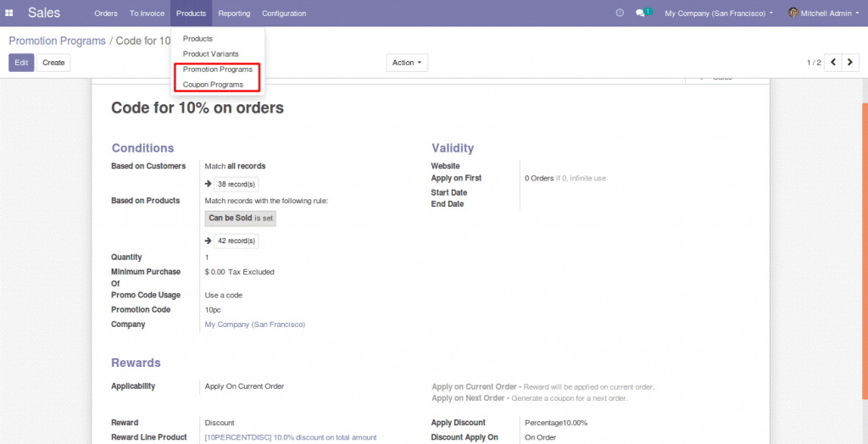868x444 pixels.
Task: Go to previous record arrow
Action: [x=833, y=63]
